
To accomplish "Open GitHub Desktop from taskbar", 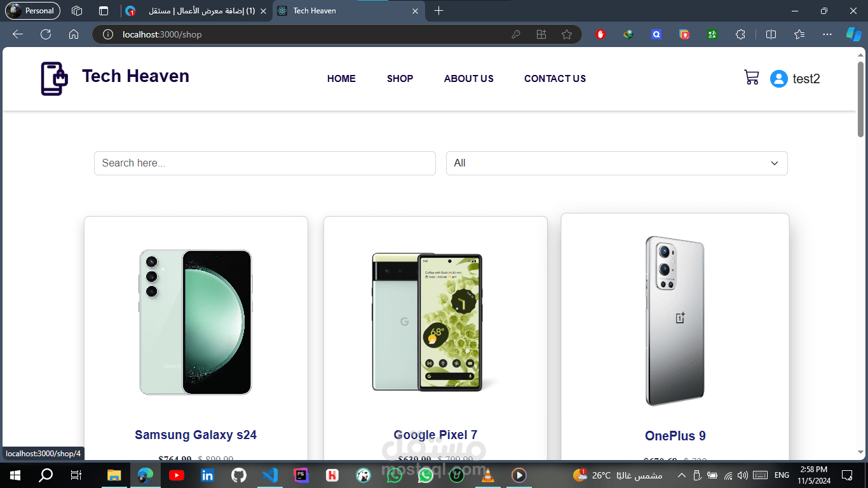I will point(238,475).
